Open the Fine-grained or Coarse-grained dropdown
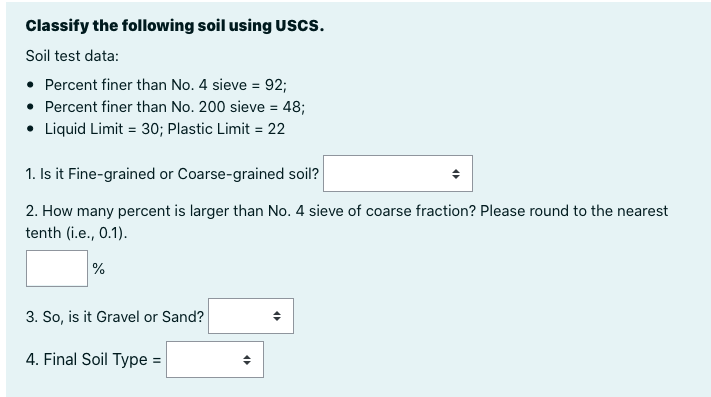This screenshot has height=397, width=711. click(x=398, y=174)
